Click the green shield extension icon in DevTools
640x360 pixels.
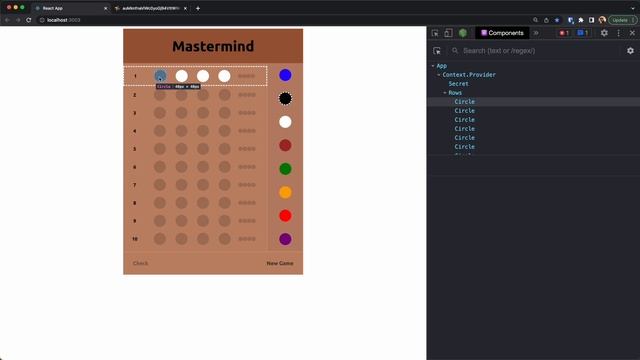(x=462, y=33)
